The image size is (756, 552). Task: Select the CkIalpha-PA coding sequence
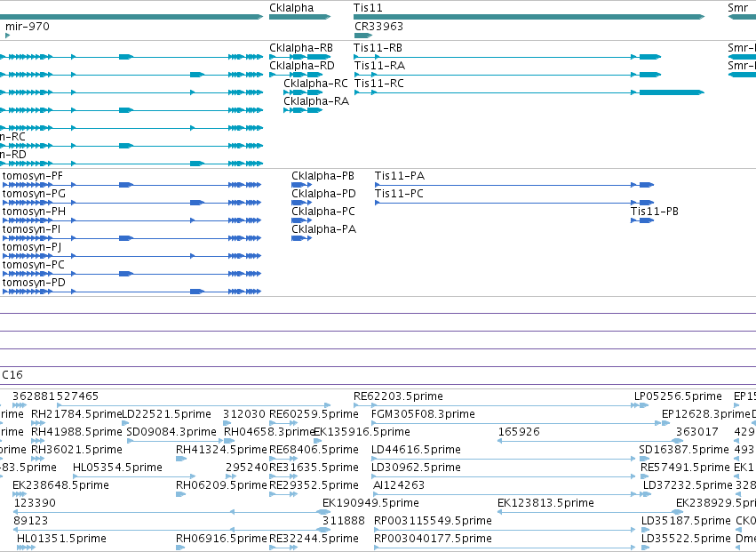(x=301, y=238)
